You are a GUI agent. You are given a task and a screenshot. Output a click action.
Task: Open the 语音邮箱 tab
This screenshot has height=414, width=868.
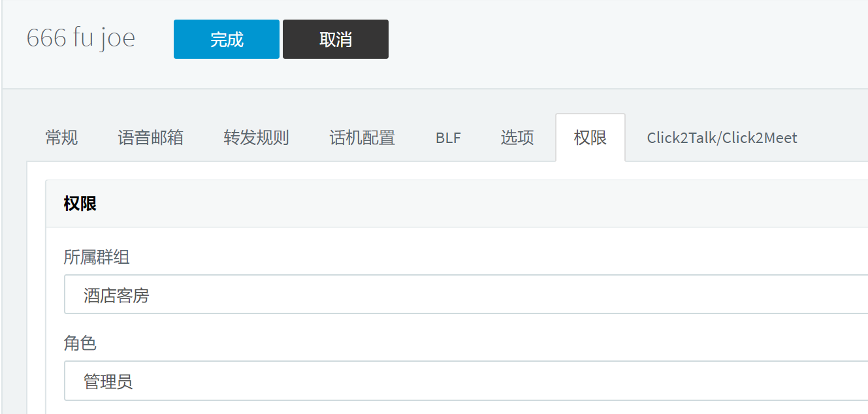[151, 138]
